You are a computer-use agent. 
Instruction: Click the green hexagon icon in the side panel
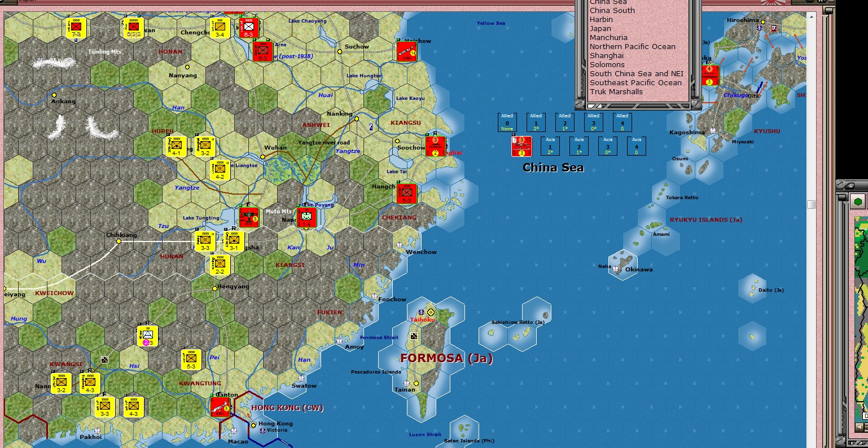pyautogui.click(x=858, y=201)
